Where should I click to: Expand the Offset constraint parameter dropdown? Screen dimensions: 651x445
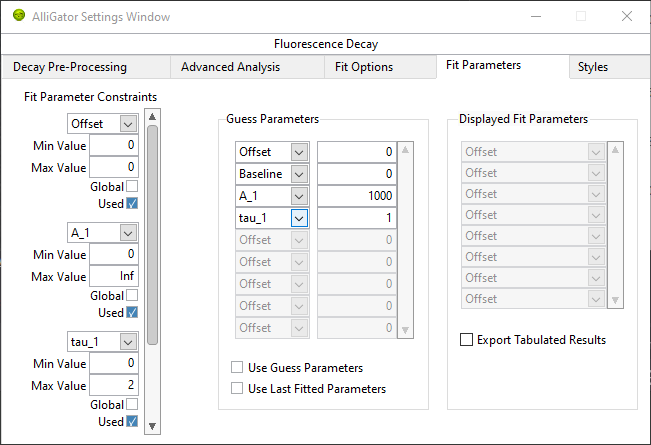point(128,124)
